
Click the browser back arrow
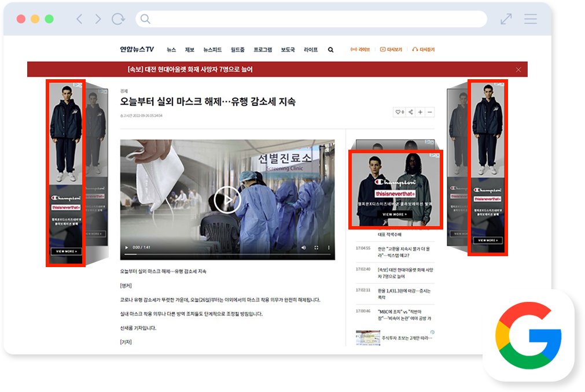click(79, 19)
